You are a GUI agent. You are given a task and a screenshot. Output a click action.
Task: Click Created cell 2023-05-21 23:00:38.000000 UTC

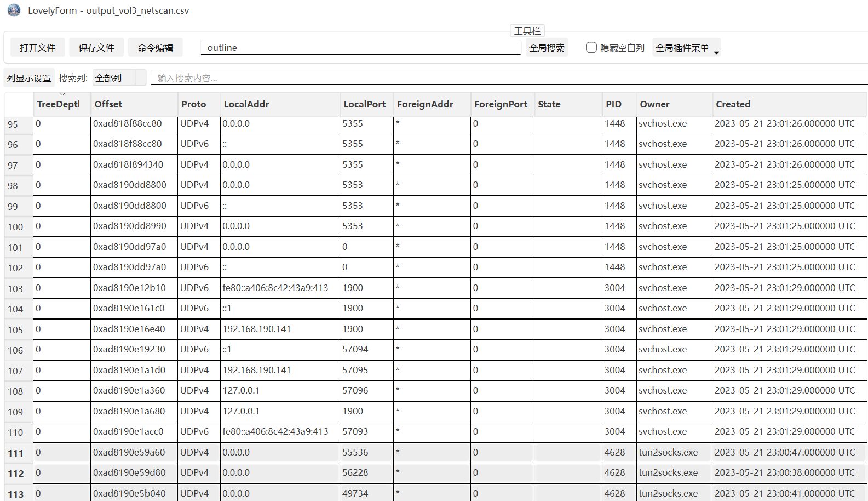coord(790,472)
